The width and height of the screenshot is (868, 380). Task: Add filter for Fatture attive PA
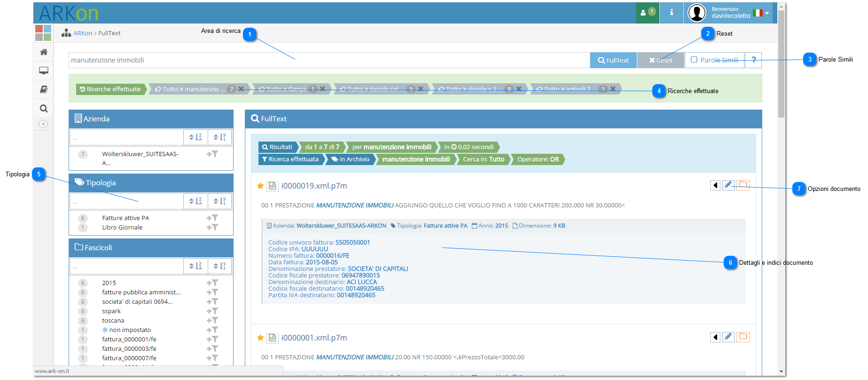coord(212,218)
